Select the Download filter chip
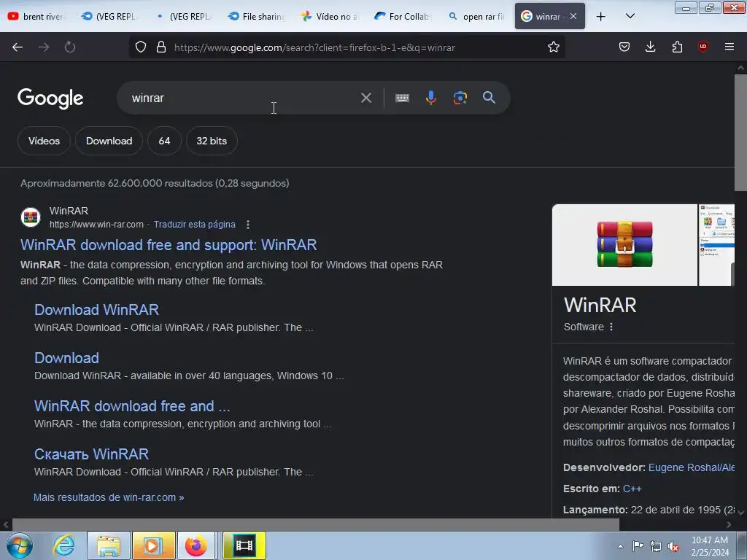 coord(109,141)
